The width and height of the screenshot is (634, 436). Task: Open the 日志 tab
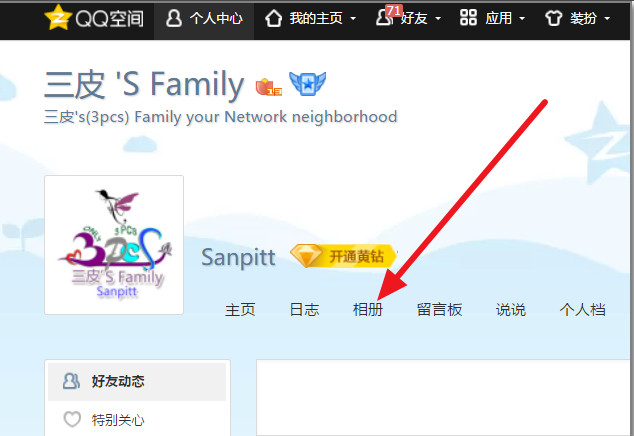(304, 310)
